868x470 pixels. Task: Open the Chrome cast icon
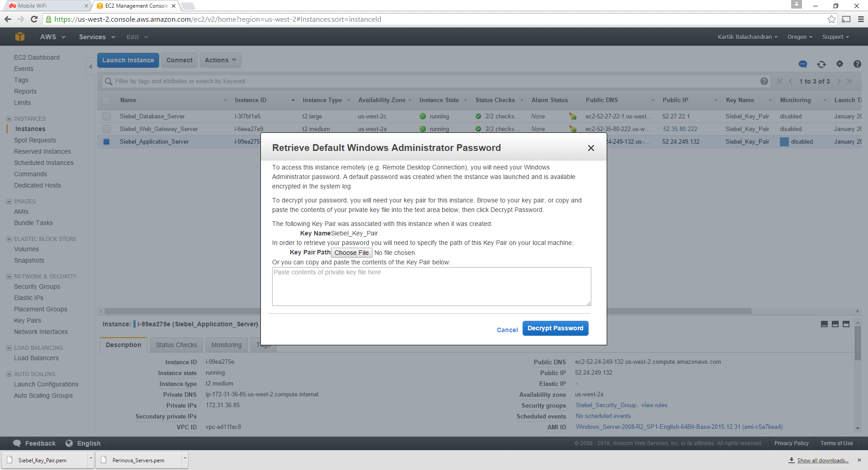tap(846, 19)
